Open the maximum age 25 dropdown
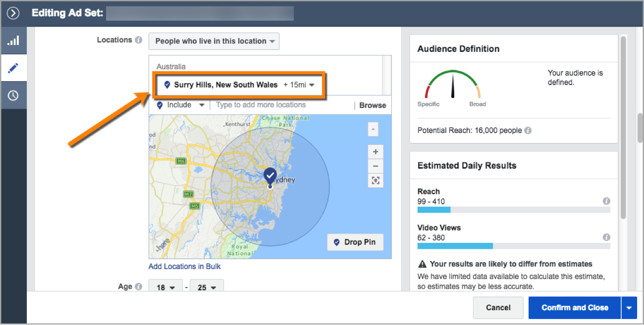Viewport: 644px width, 325px height. 207,287
